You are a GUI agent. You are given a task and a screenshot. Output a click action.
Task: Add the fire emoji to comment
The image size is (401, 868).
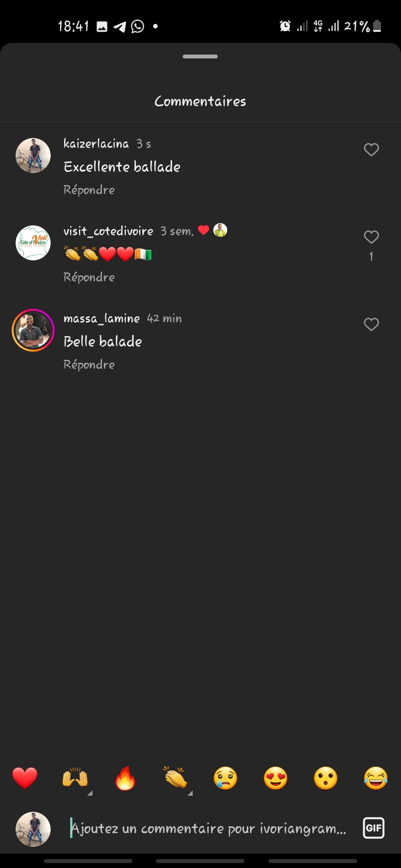click(125, 779)
